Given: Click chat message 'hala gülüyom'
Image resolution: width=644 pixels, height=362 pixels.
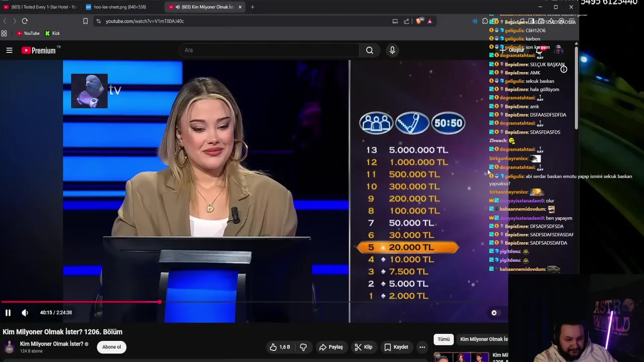Looking at the screenshot, I should coord(544,89).
